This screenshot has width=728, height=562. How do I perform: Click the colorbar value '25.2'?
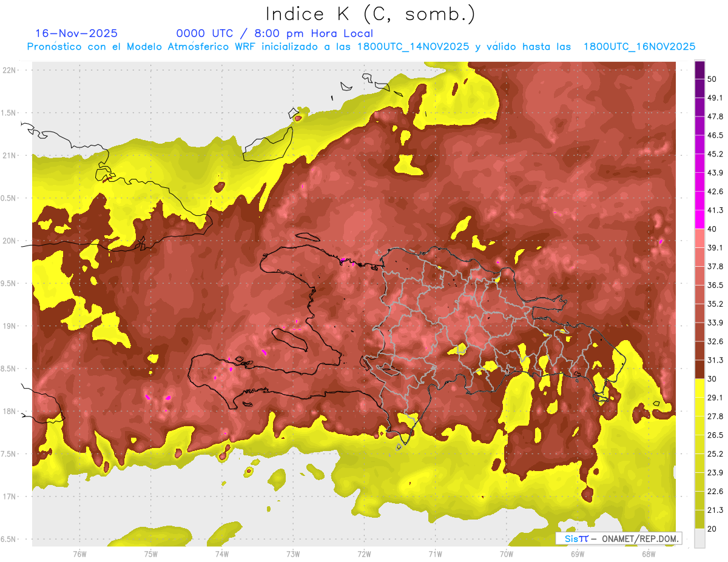(x=715, y=454)
